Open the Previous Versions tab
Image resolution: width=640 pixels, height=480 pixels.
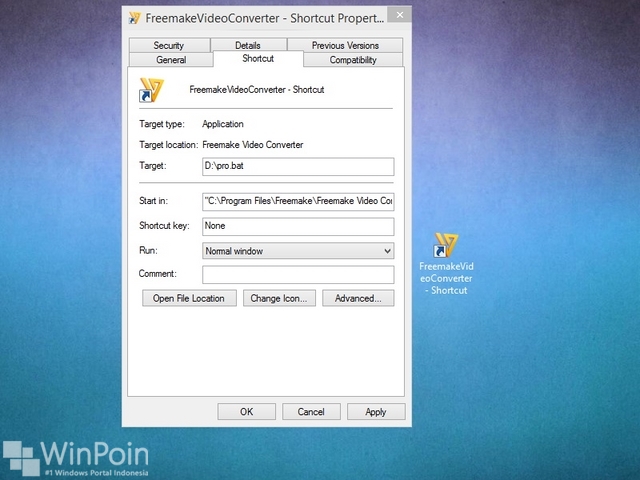pos(345,45)
